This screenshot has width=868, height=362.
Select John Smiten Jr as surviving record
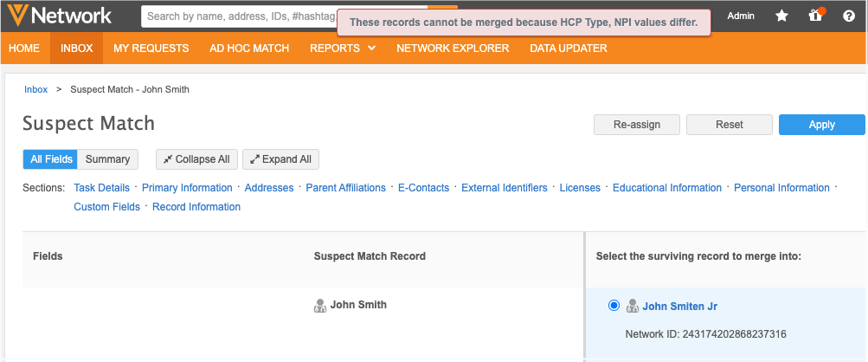click(614, 306)
